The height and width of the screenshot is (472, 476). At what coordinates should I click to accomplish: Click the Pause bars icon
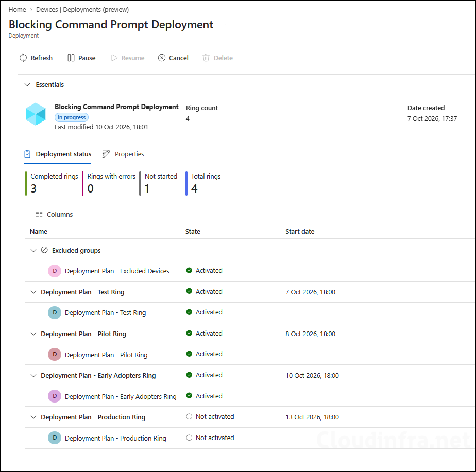point(71,58)
